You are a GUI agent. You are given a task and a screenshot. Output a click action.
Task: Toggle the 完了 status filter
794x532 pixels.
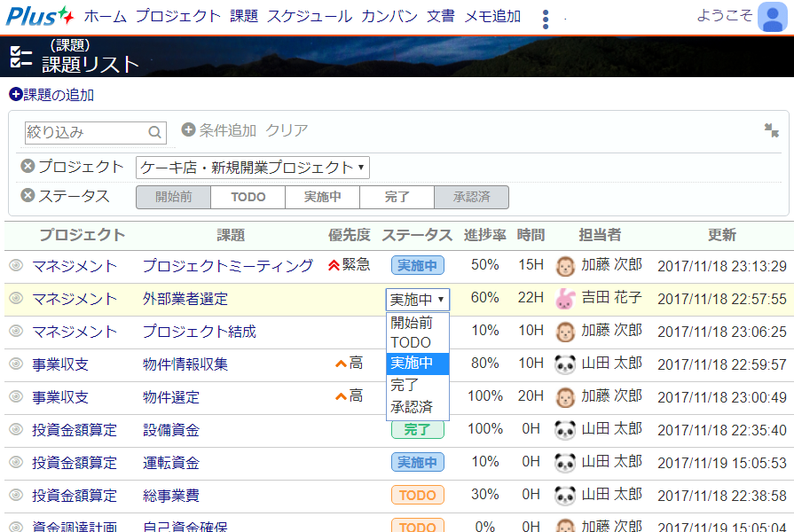pos(397,197)
